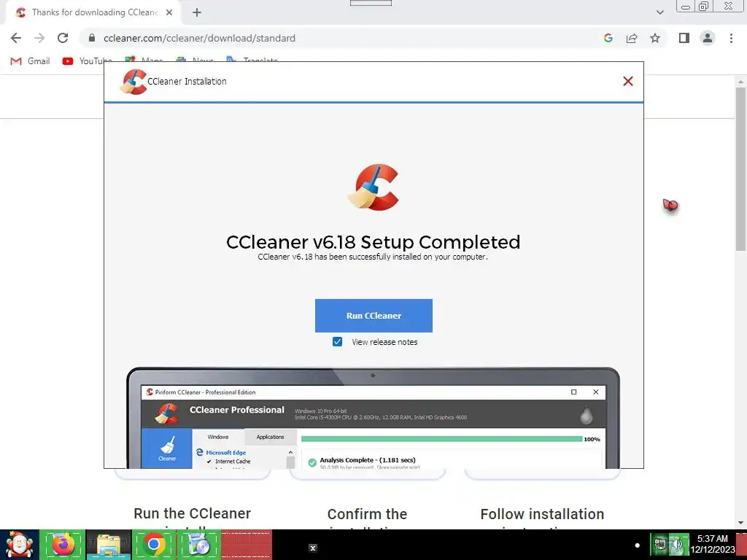This screenshot has height=560, width=747.
Task: Expand the tab search chevron
Action: pyautogui.click(x=659, y=12)
